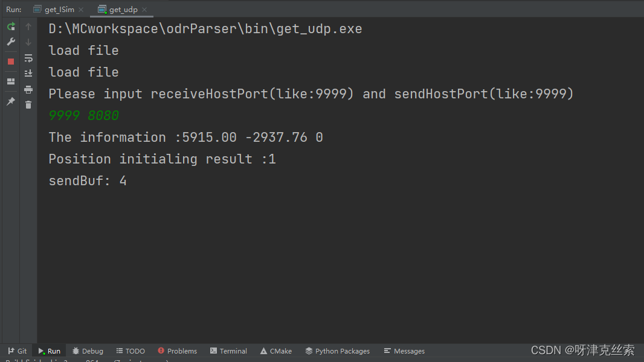This screenshot has width=644, height=362.
Task: Print the console output
Action: tap(28, 89)
